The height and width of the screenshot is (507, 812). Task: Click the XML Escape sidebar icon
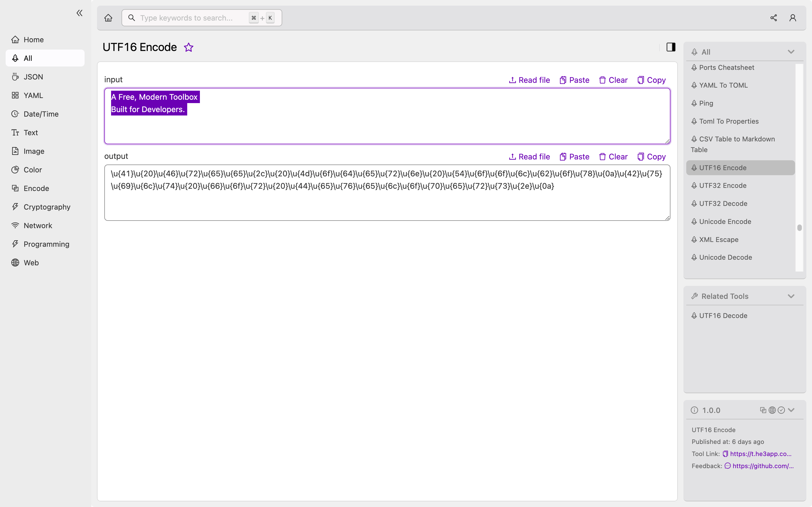pos(695,239)
